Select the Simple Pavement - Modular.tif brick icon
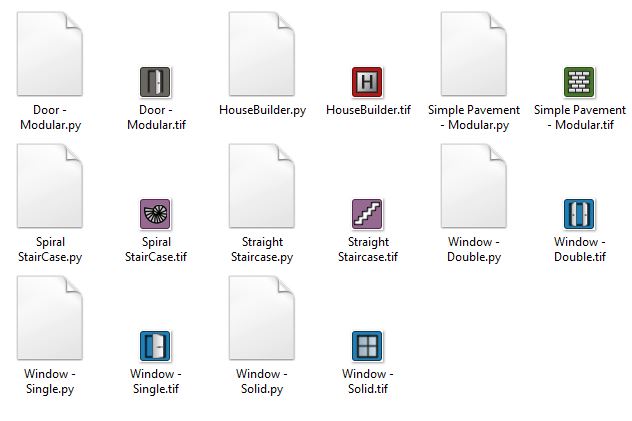 click(x=579, y=82)
